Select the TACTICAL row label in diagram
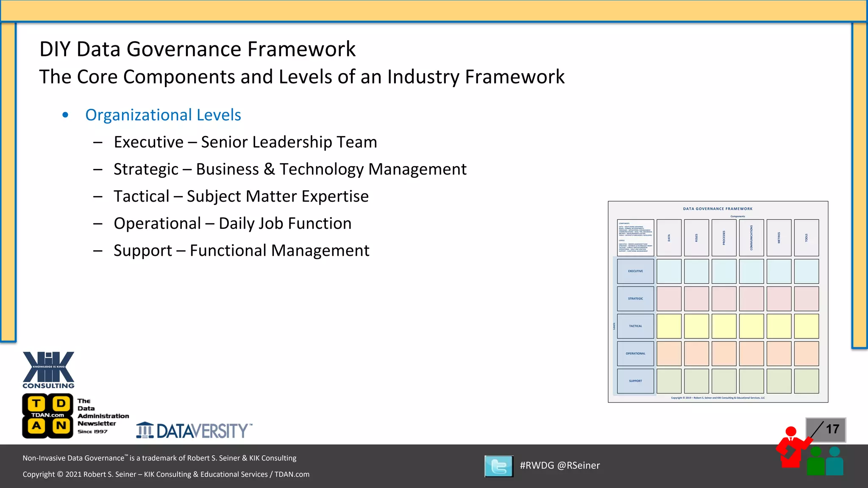This screenshot has height=488, width=868. point(635,326)
